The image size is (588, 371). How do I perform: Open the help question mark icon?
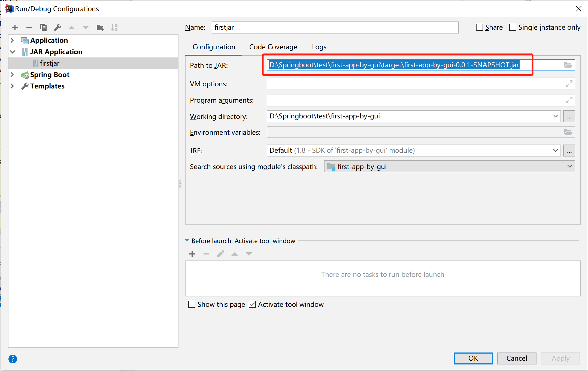(x=13, y=359)
